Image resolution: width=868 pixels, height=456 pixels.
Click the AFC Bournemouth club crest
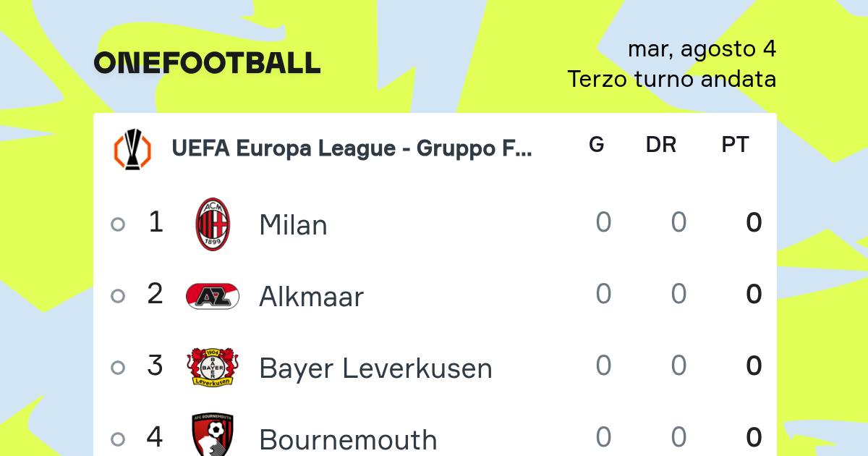point(213,435)
